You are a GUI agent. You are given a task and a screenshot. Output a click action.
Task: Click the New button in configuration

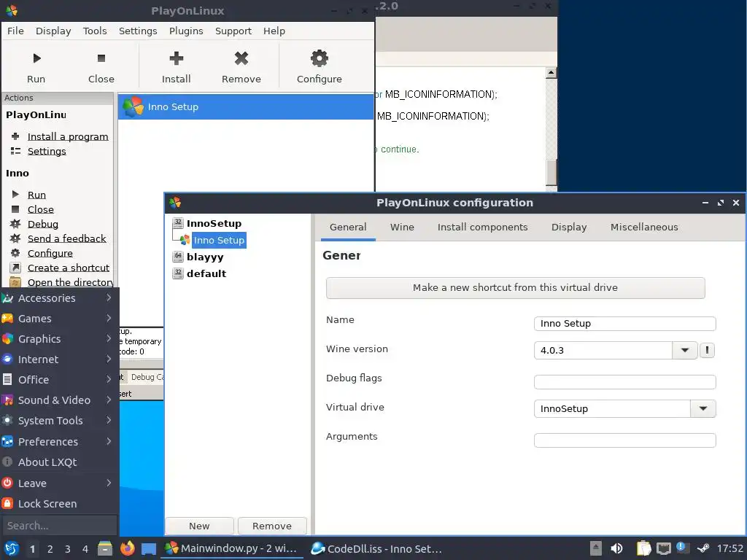pos(199,526)
